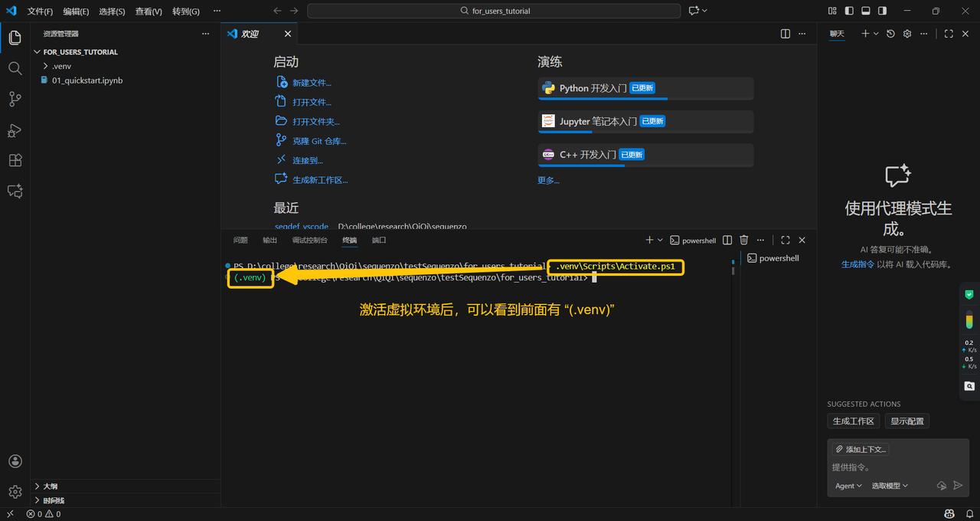
Task: Open the Extensions view
Action: click(15, 161)
